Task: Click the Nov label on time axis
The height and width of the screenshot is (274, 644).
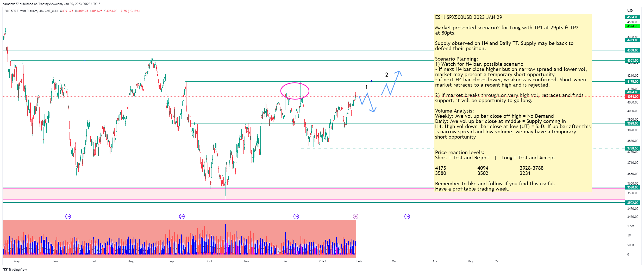Action: (247, 261)
